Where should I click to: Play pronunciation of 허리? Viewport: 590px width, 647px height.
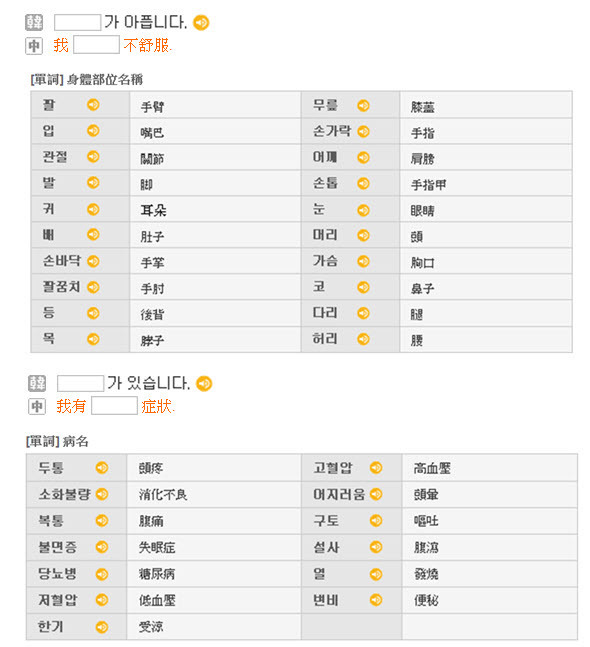(363, 339)
